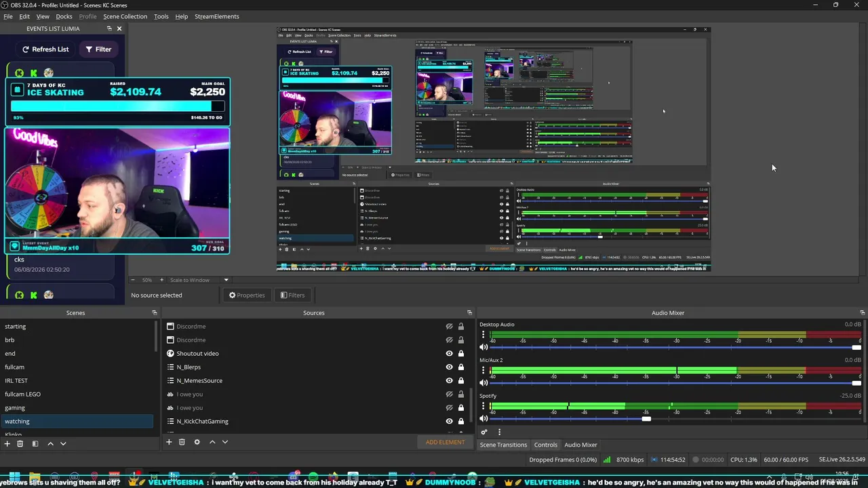
Task: Remove selected scene using Scenes trash icon
Action: pyautogui.click(x=20, y=443)
